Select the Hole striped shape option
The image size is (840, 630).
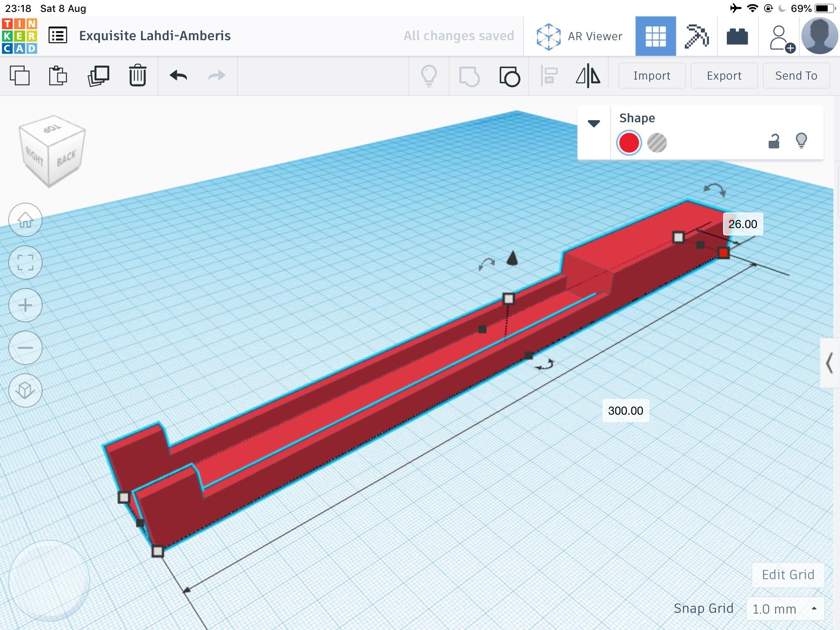tap(657, 143)
